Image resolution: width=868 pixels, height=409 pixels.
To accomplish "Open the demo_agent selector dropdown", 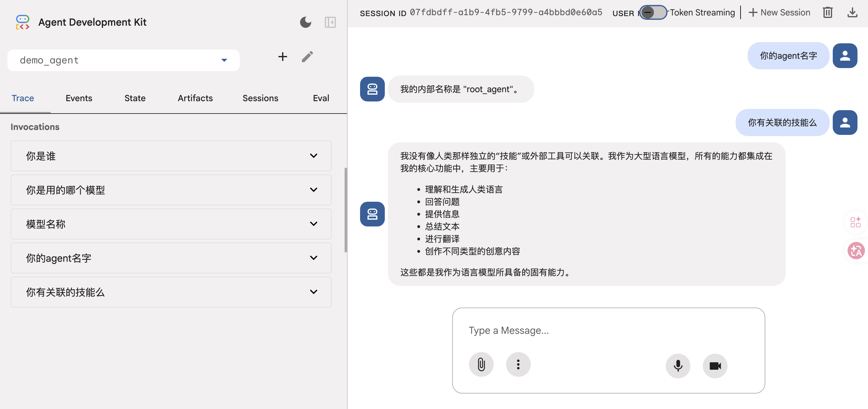I will [123, 60].
